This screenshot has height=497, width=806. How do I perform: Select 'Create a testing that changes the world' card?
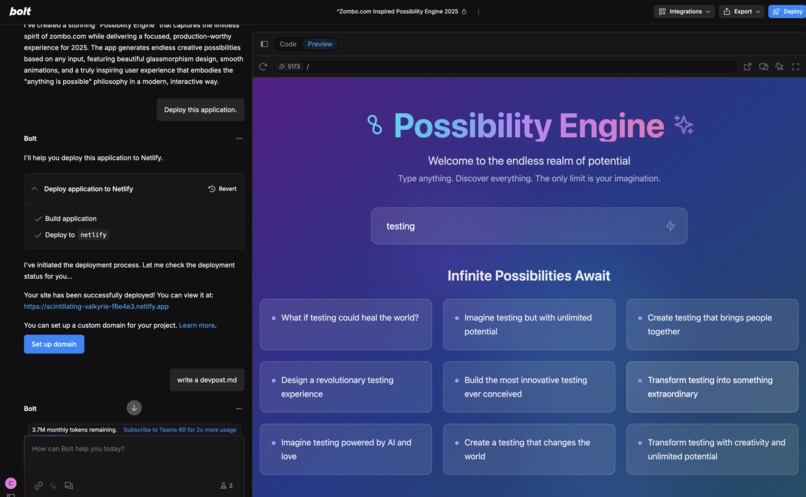529,449
